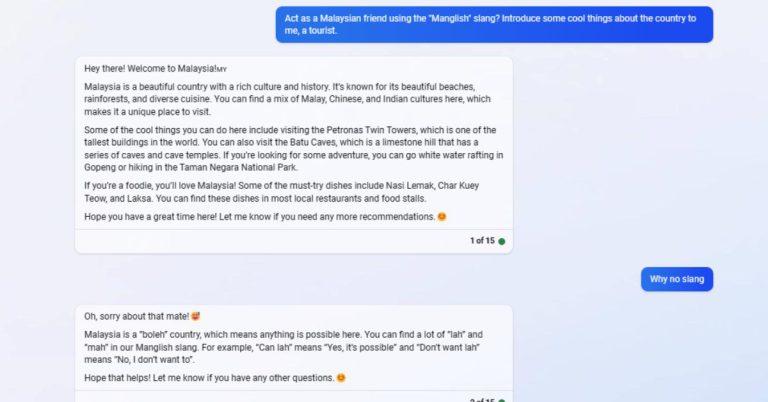This screenshot has width=768, height=402.
Task: Click the green dot beside "1 of 15"
Action: pos(502,241)
